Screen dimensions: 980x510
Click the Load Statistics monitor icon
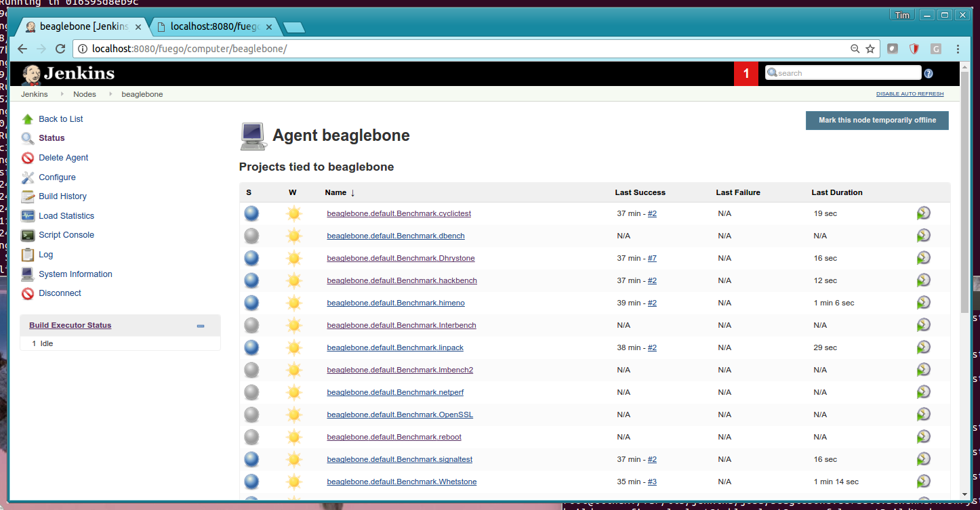coord(28,216)
